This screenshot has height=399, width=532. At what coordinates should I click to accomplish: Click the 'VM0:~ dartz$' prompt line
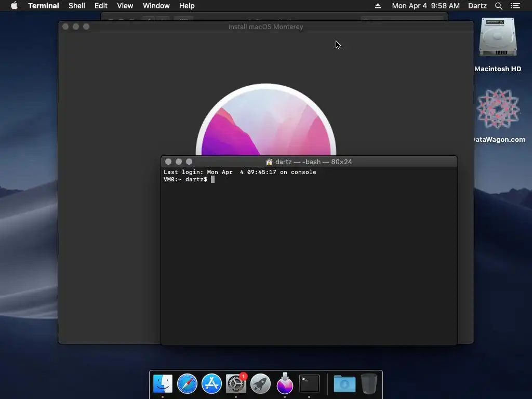click(x=185, y=179)
